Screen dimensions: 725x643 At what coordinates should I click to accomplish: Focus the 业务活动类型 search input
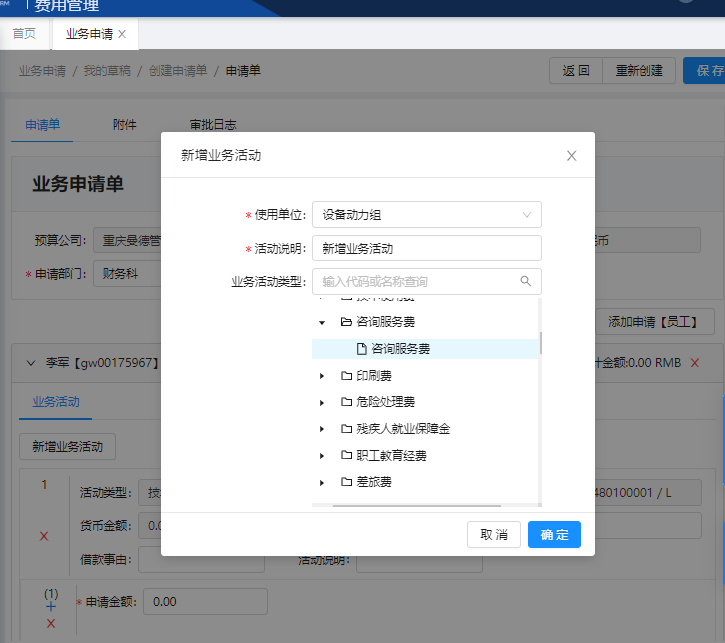(427, 281)
